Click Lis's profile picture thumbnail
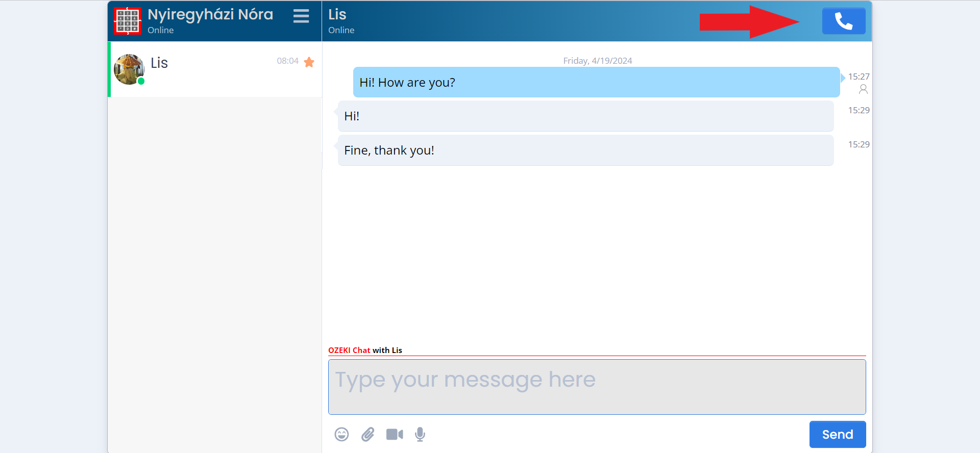This screenshot has height=453, width=980. click(x=129, y=69)
